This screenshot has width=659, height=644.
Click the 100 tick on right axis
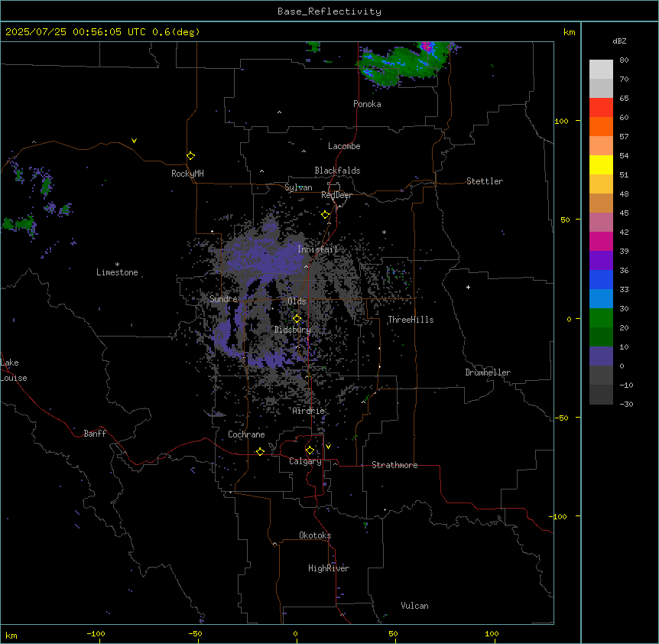tap(561, 121)
